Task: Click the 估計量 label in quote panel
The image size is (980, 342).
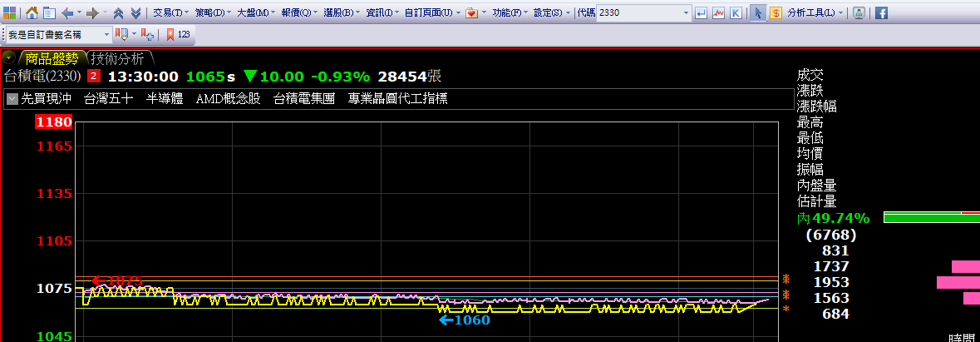Action: pyautogui.click(x=817, y=201)
